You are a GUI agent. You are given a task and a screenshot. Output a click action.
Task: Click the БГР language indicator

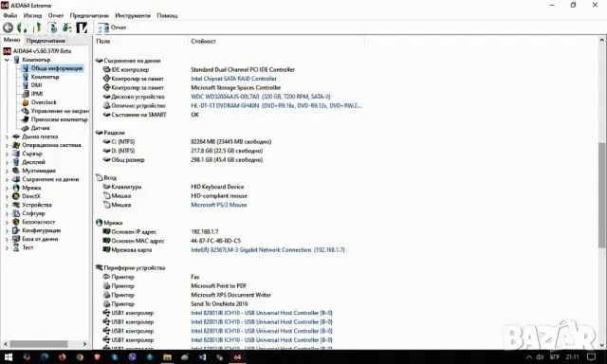(554, 357)
